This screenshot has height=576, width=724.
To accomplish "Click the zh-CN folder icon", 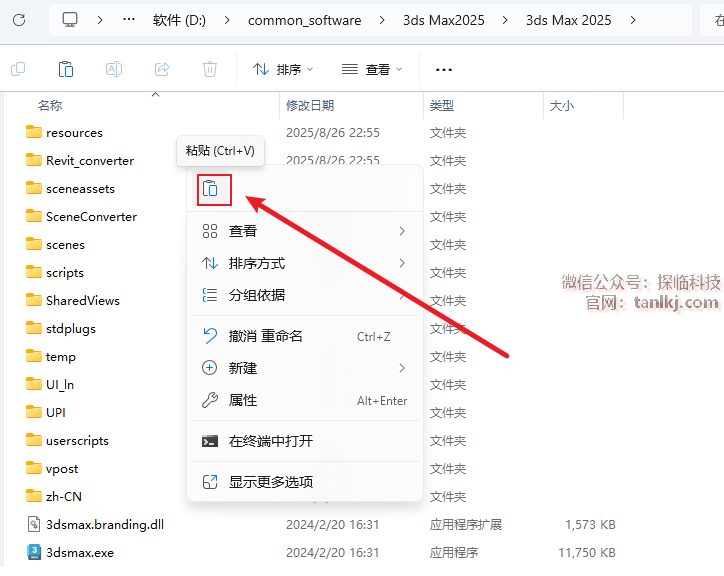I will tap(34, 496).
